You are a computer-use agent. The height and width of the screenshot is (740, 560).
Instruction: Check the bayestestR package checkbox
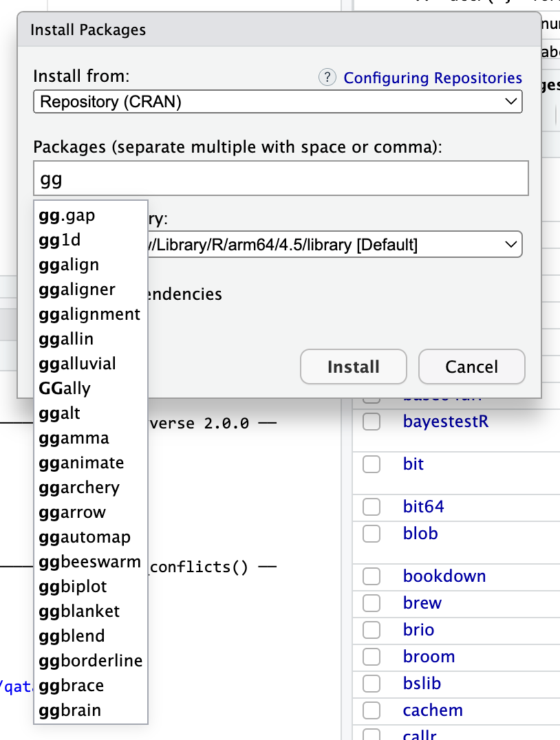click(371, 422)
